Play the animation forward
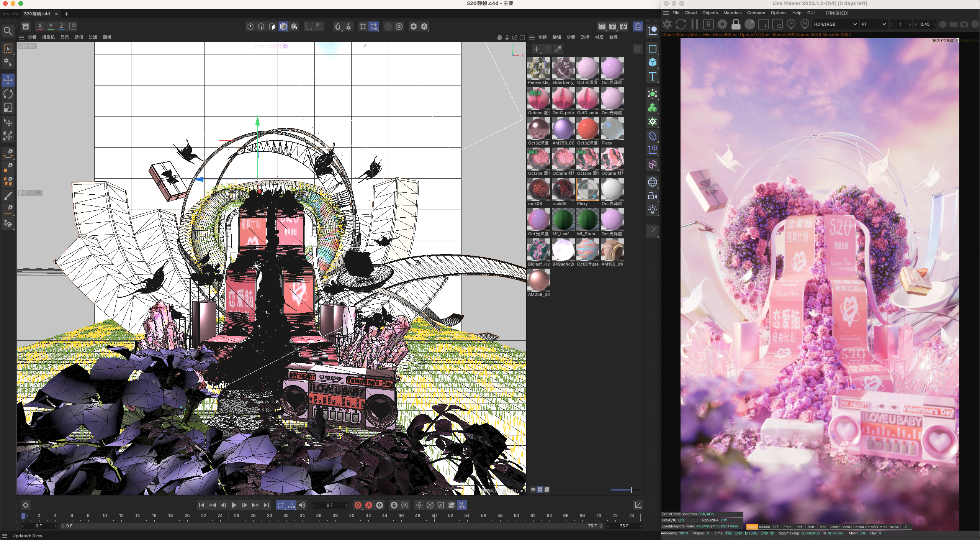Screen dimensions: 980x540 click(234, 505)
